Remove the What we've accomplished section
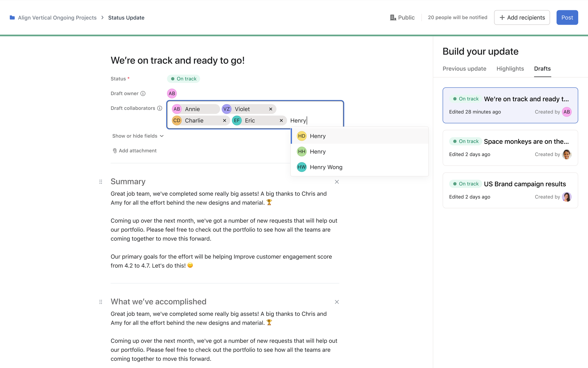588x368 pixels. (x=336, y=302)
